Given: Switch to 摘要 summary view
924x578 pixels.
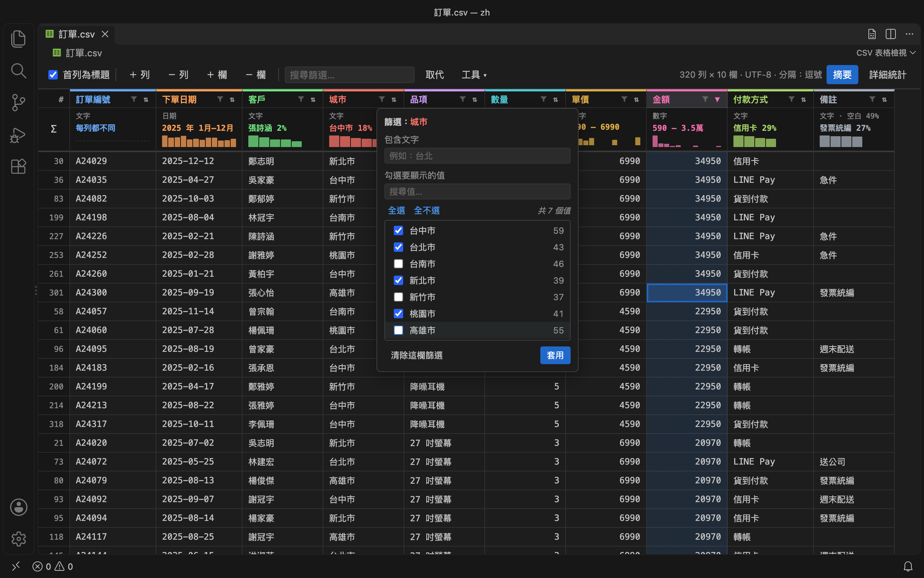Looking at the screenshot, I should click(x=842, y=74).
